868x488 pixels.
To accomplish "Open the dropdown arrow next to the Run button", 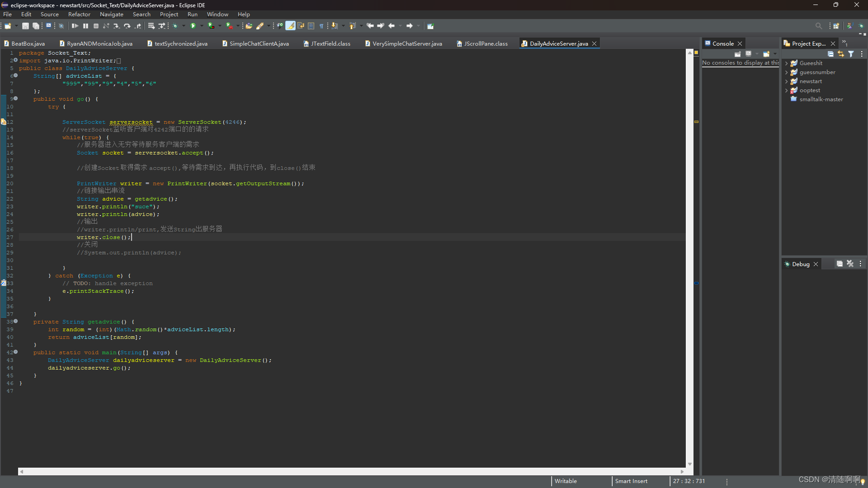I will point(202,26).
